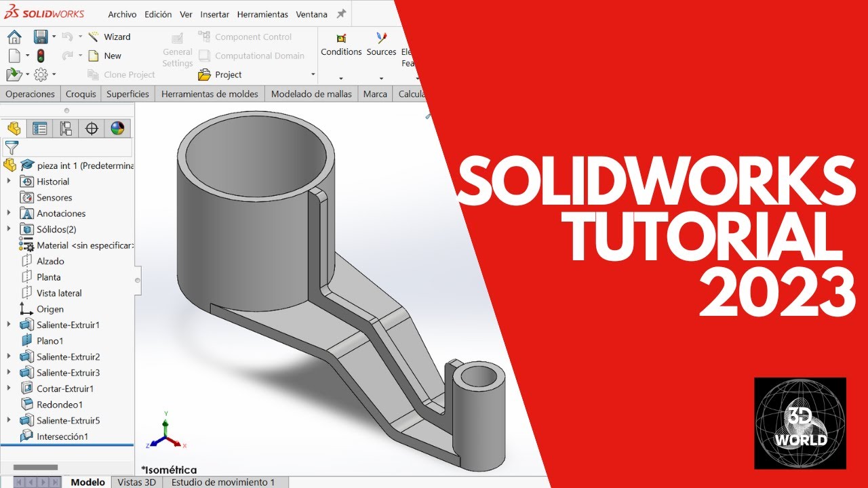Select the Estudio de movimiento 1 tab
This screenshot has height=488, width=868.
pyautogui.click(x=223, y=482)
